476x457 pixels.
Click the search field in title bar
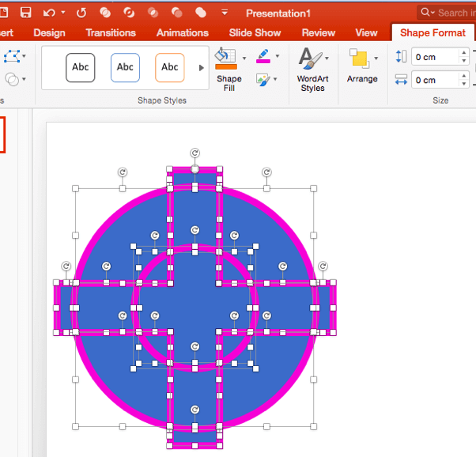(451, 13)
